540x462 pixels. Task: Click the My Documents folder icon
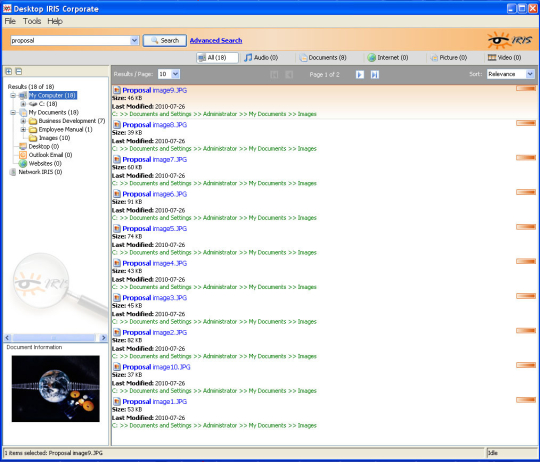[23, 113]
